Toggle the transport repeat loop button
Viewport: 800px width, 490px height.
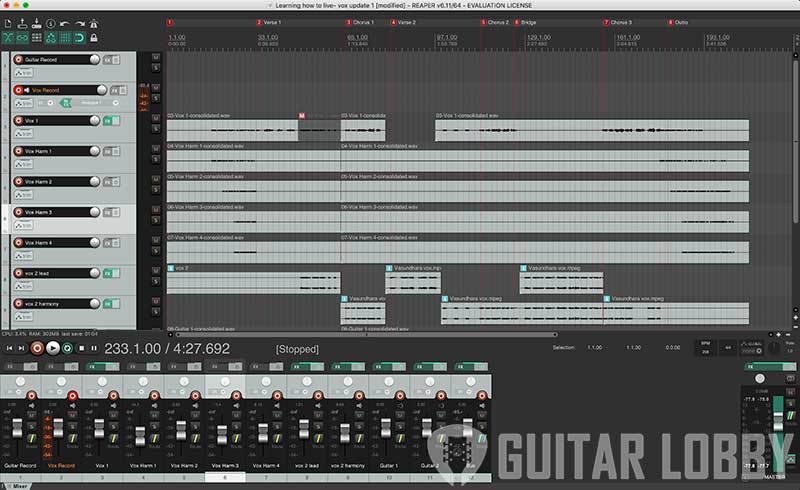pyautogui.click(x=67, y=348)
